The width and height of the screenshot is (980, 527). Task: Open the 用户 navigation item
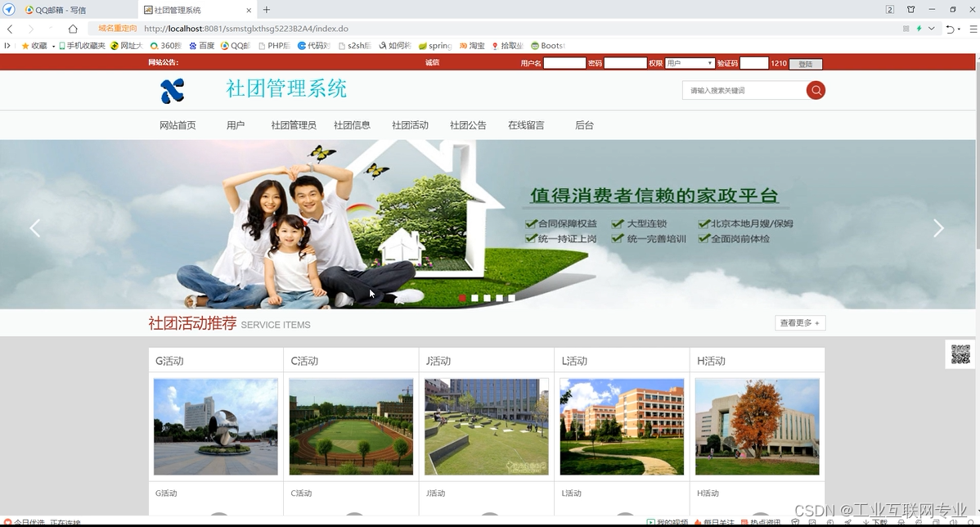coord(236,125)
